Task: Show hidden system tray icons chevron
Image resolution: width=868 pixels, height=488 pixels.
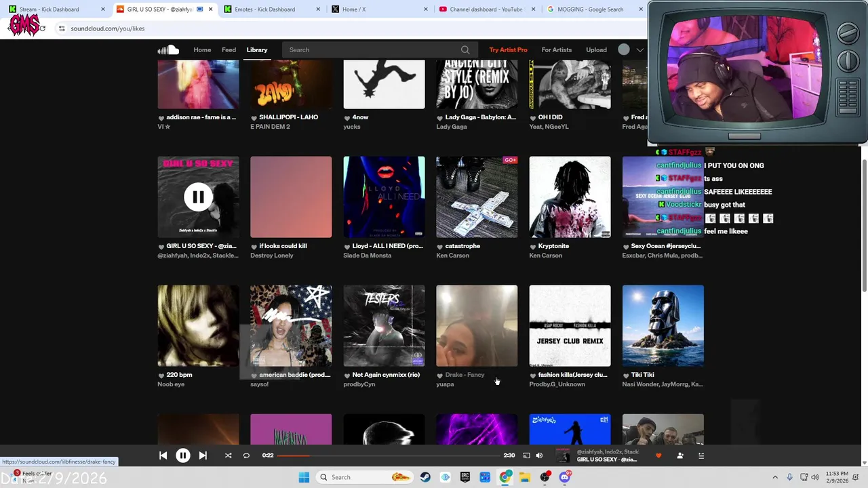Action: tap(775, 477)
